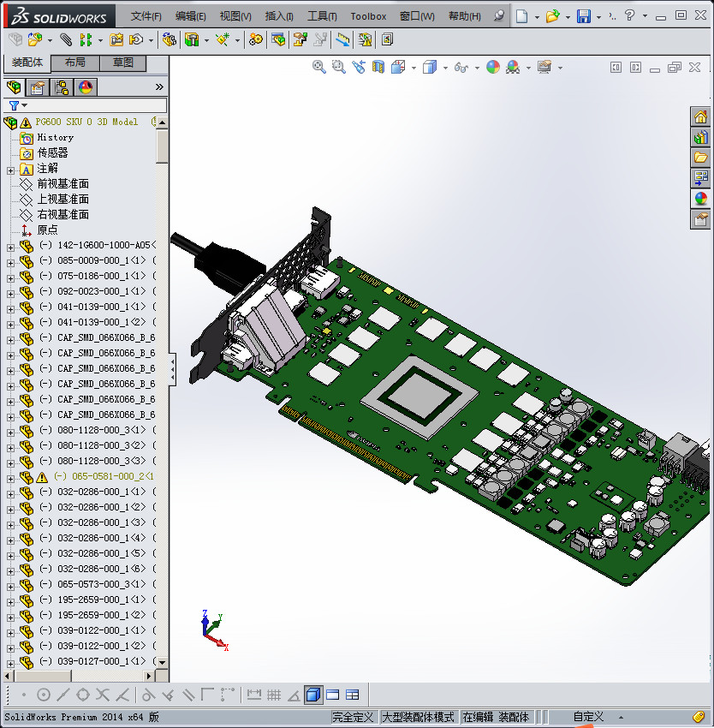
Task: Return to the previous view
Action: coord(359,68)
